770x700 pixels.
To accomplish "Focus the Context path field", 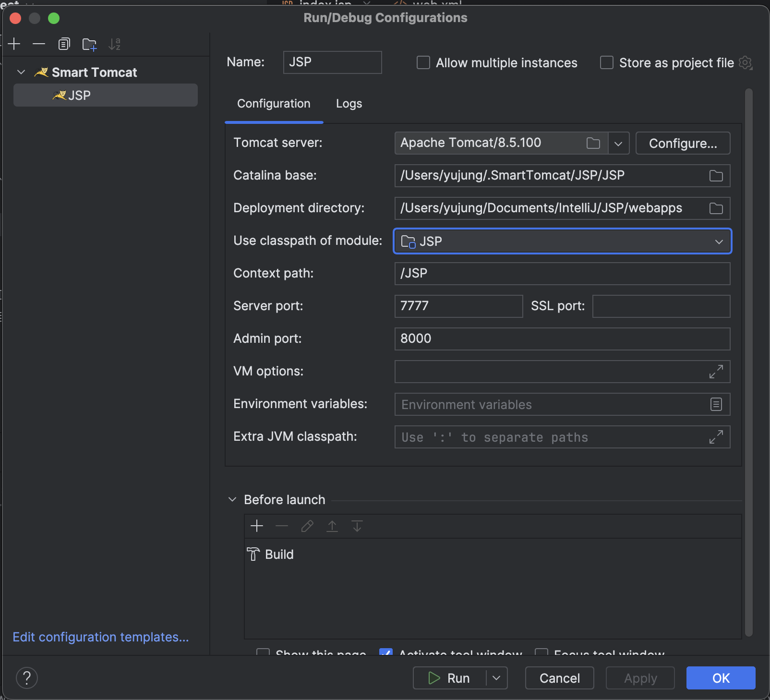I will 563,274.
